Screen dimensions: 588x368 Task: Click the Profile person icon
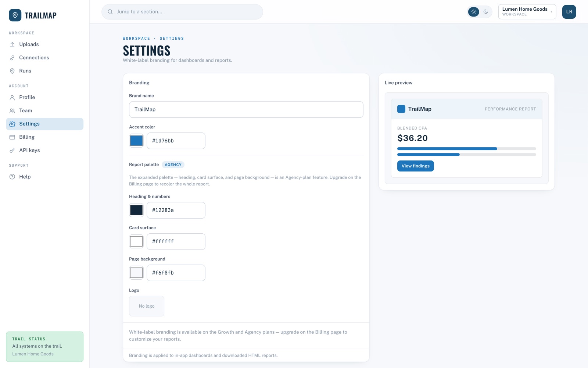(12, 98)
